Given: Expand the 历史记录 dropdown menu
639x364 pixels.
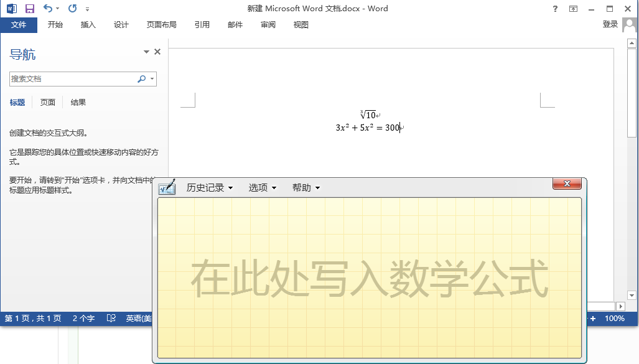Looking at the screenshot, I should click(209, 188).
